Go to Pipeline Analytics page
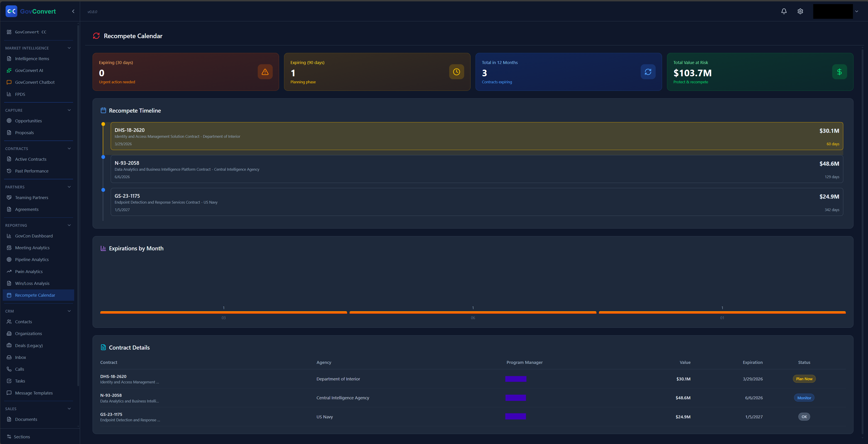 [32, 260]
